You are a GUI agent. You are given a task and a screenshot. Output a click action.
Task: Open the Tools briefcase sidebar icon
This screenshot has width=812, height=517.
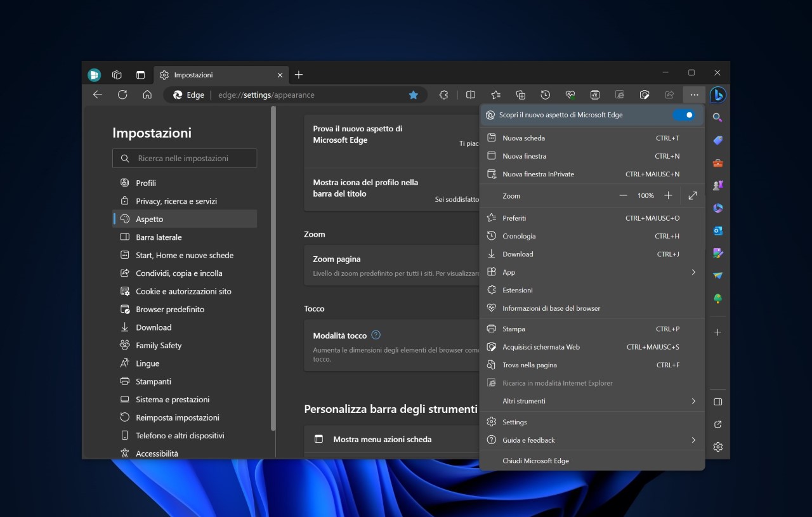(717, 163)
